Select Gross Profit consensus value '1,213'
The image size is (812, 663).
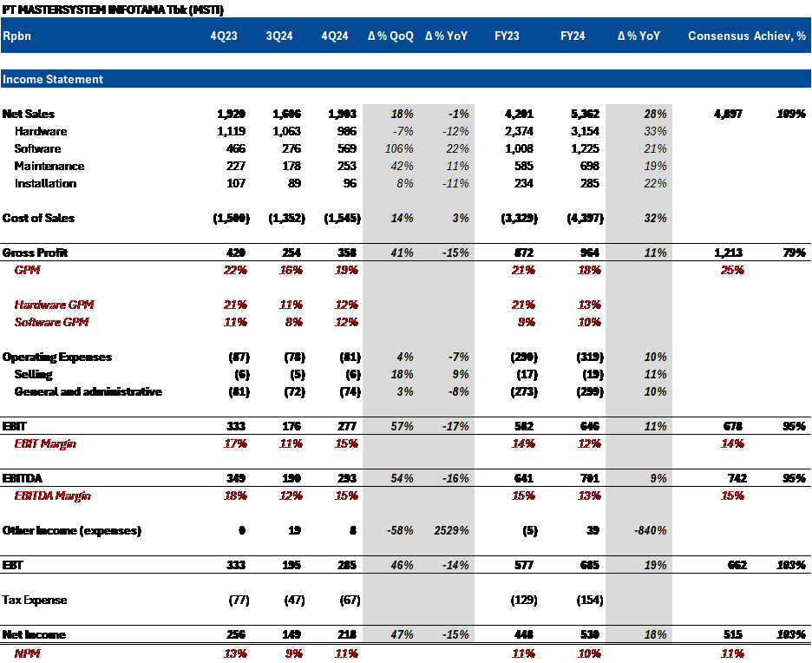click(x=728, y=253)
